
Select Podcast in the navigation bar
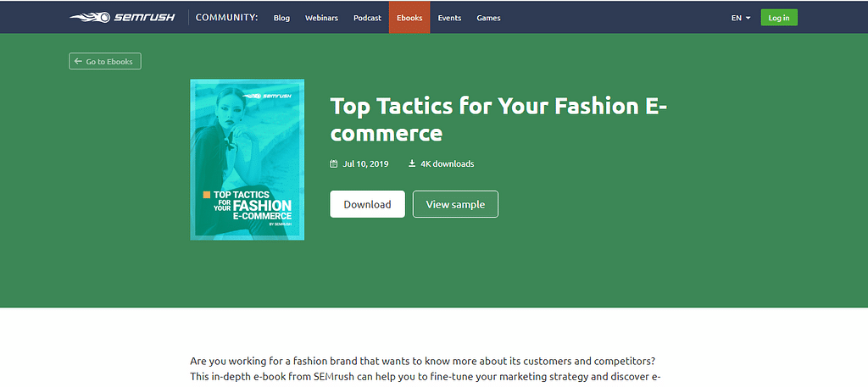click(x=367, y=18)
